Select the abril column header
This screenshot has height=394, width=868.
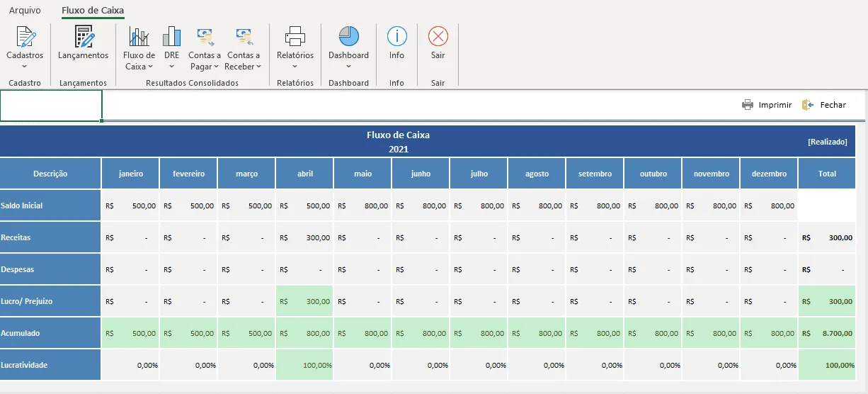pos(304,174)
